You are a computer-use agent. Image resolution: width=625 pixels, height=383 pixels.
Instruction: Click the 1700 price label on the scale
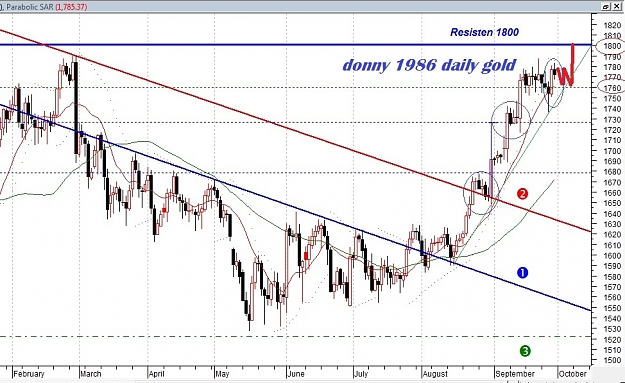[612, 151]
